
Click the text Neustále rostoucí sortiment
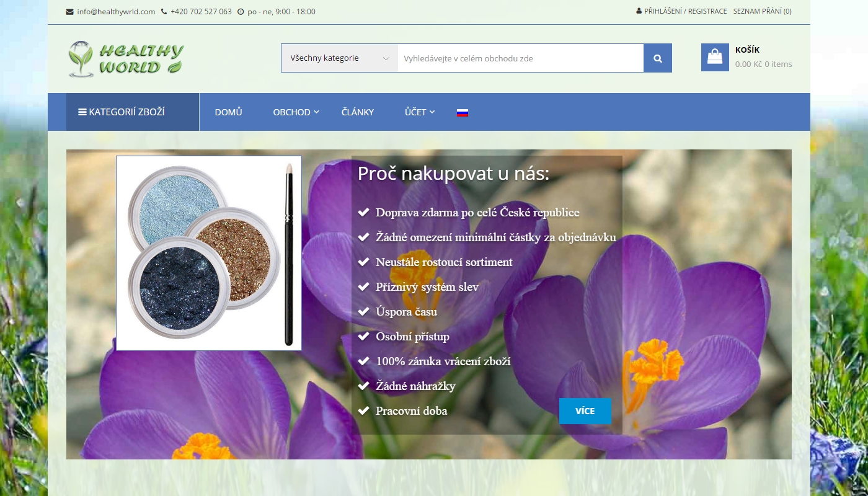tap(444, 262)
